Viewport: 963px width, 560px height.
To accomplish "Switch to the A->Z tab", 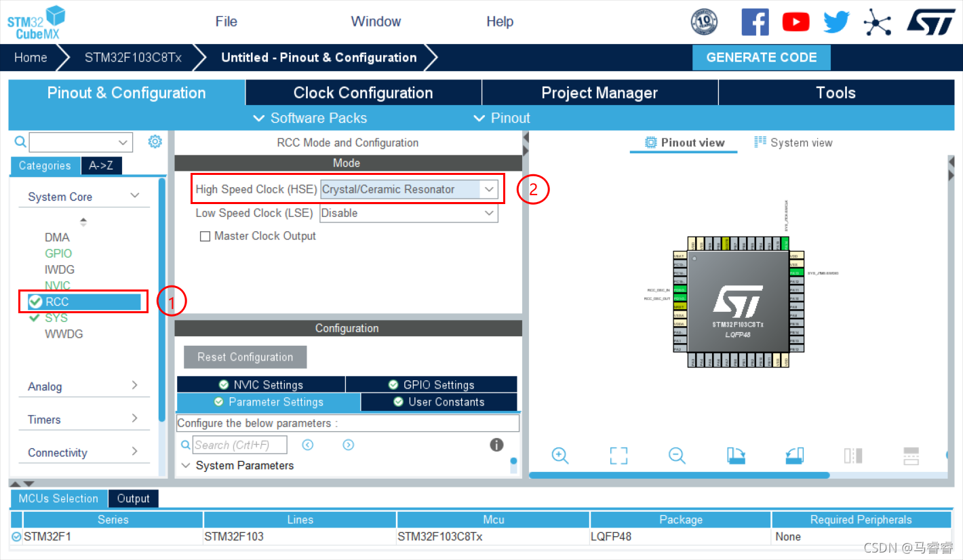I will (x=102, y=165).
